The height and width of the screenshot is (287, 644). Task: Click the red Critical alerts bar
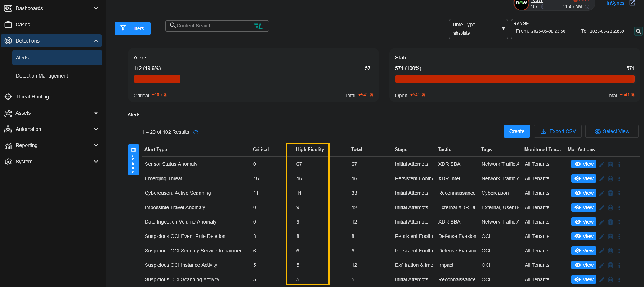point(157,79)
